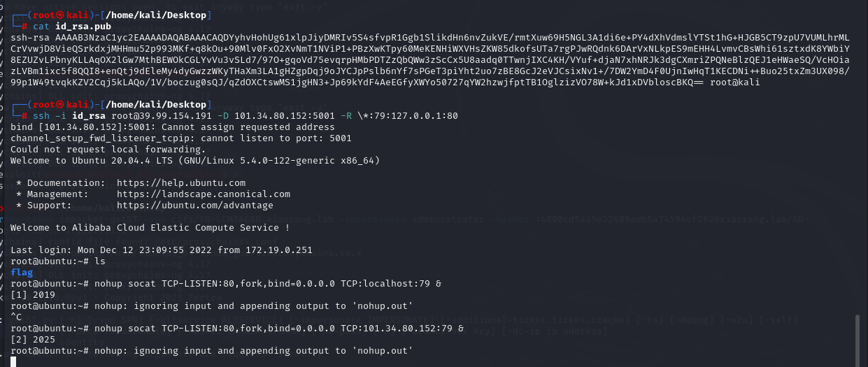The width and height of the screenshot is (868, 367).
Task: Click the terminal scrollbar thumb on the right
Action: [858, 340]
